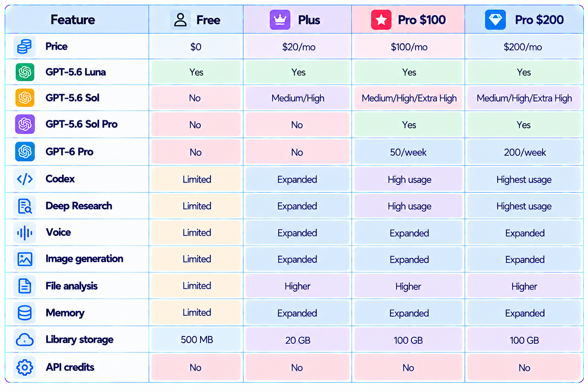Click the 100 GB cell under Pro $200
Image resolution: width=588 pixels, height=392 pixels.
point(524,340)
